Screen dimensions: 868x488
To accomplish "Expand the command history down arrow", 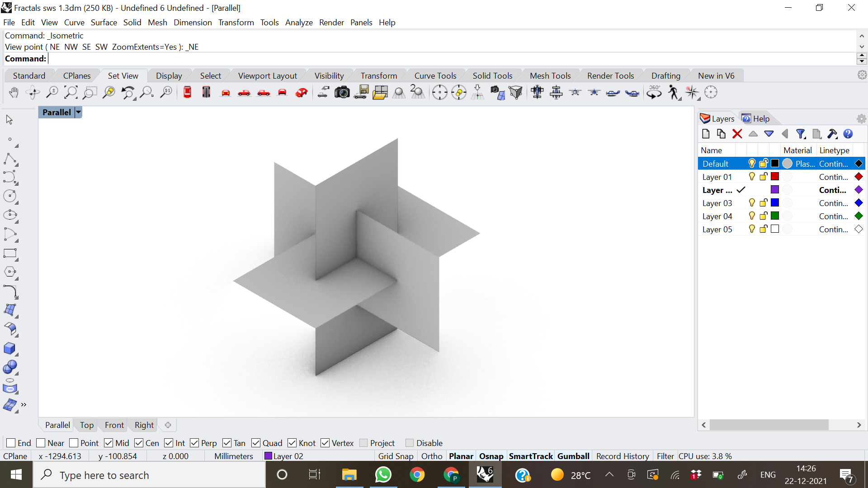I will pyautogui.click(x=862, y=47).
